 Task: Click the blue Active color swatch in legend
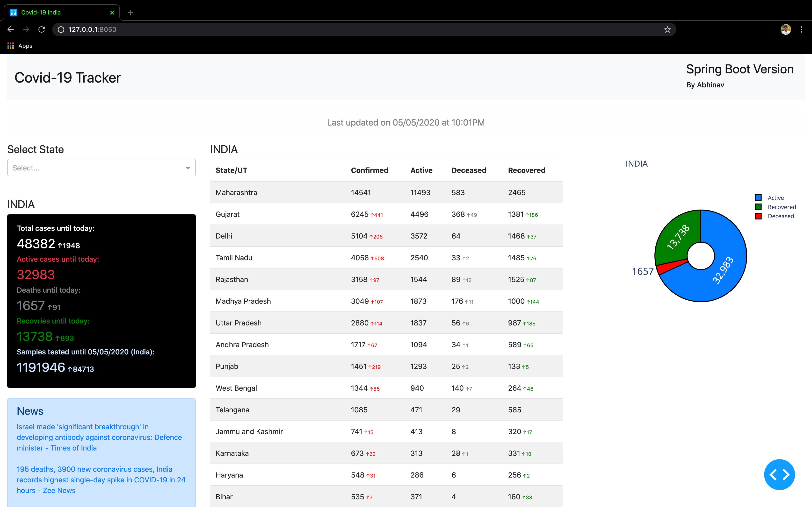pyautogui.click(x=758, y=197)
